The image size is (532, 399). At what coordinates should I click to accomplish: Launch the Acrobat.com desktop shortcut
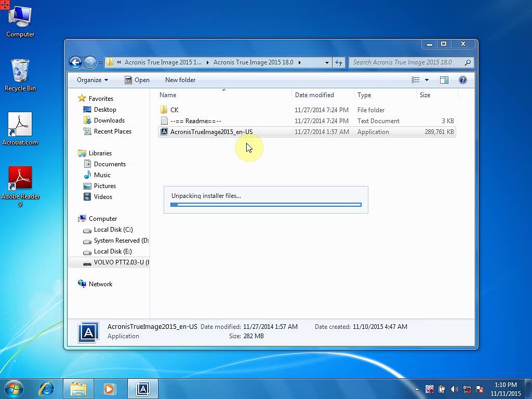[x=20, y=129]
